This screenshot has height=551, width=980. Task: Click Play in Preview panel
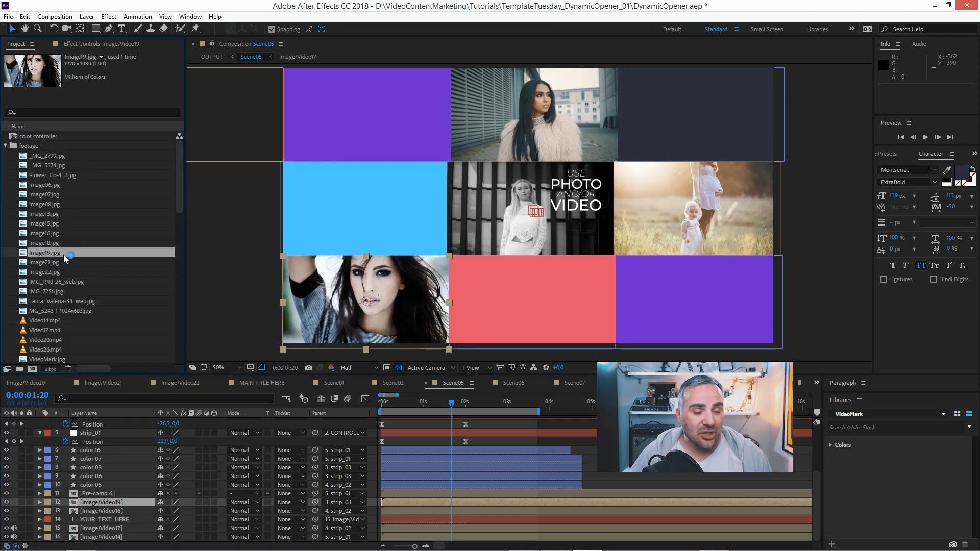[x=925, y=137]
